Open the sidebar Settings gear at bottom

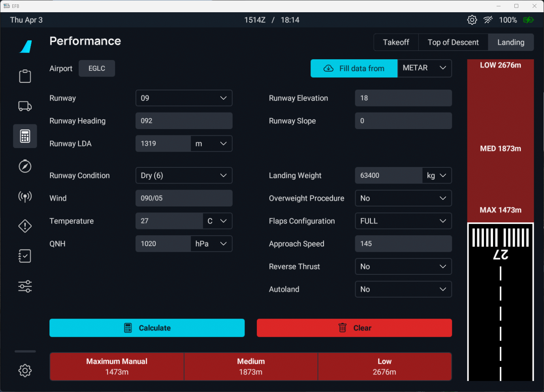click(25, 370)
